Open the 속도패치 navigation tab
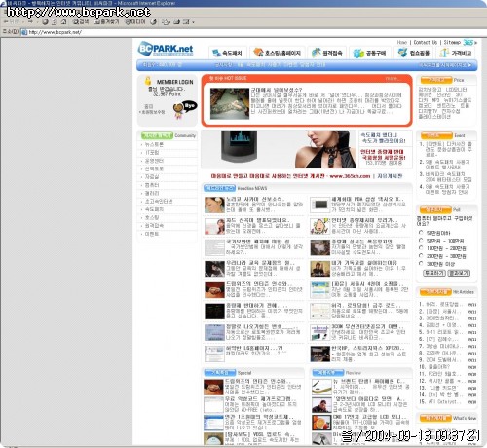This screenshot has height=448, width=487. [x=227, y=53]
